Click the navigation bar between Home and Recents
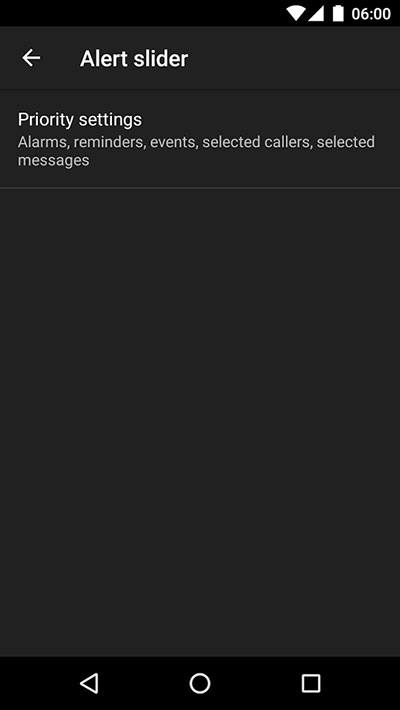The height and width of the screenshot is (710, 400). click(255, 683)
